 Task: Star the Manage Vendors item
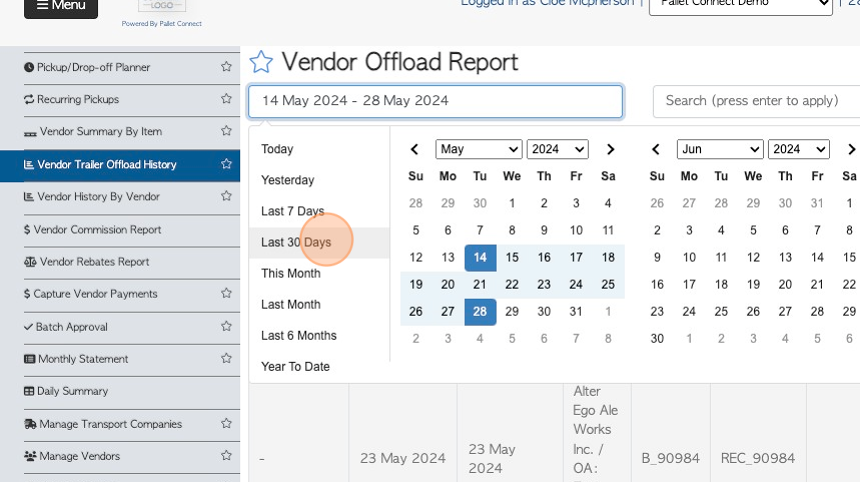click(226, 456)
